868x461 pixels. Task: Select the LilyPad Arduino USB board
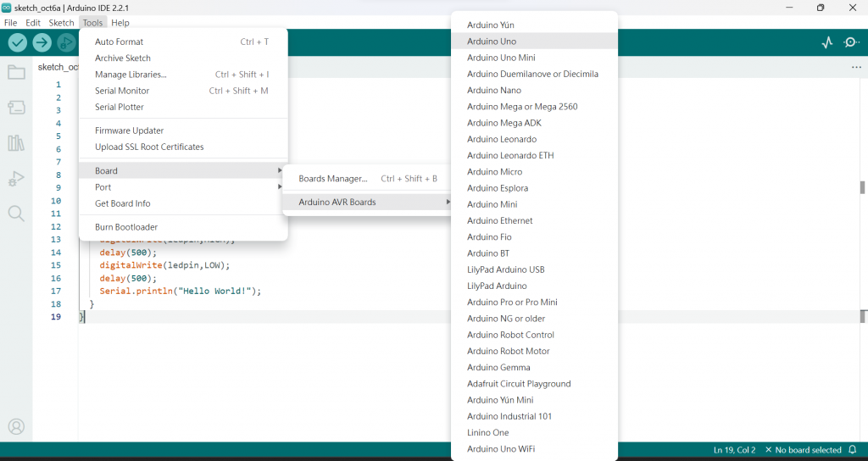pos(534,269)
